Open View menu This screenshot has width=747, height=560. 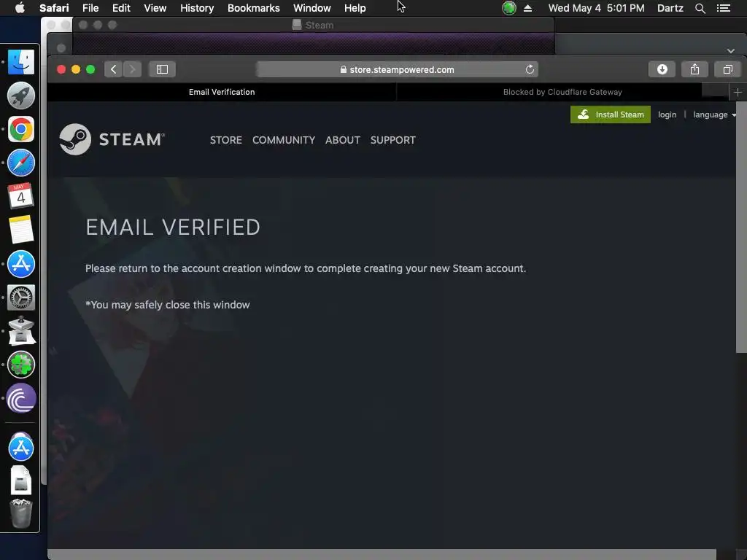coord(155,8)
